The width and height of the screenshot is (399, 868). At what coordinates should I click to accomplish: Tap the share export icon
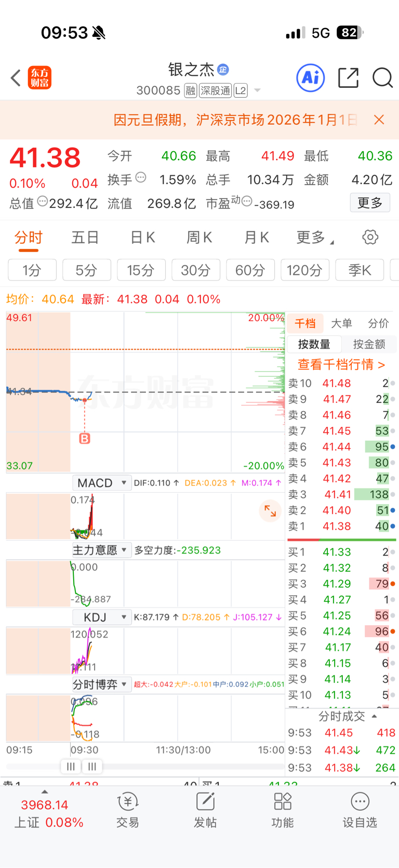pyautogui.click(x=348, y=78)
